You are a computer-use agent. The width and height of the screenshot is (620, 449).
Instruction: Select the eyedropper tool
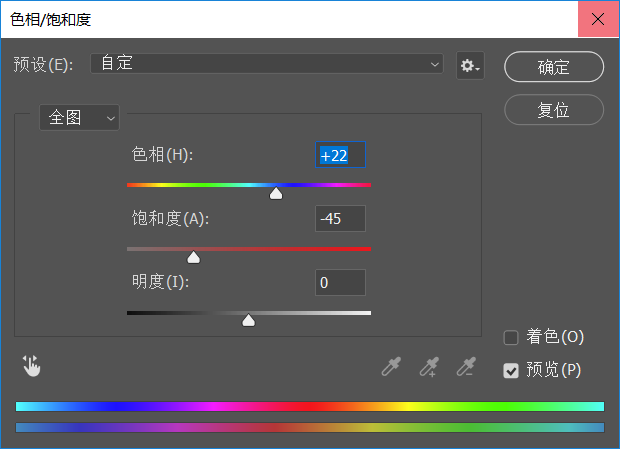(x=391, y=368)
